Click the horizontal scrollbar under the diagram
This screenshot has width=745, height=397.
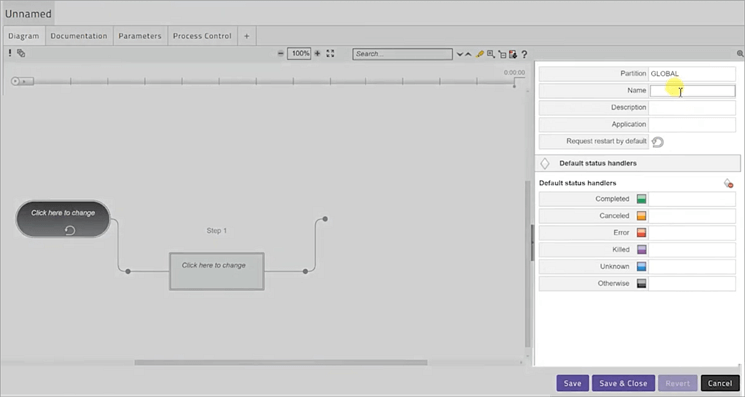point(281,362)
